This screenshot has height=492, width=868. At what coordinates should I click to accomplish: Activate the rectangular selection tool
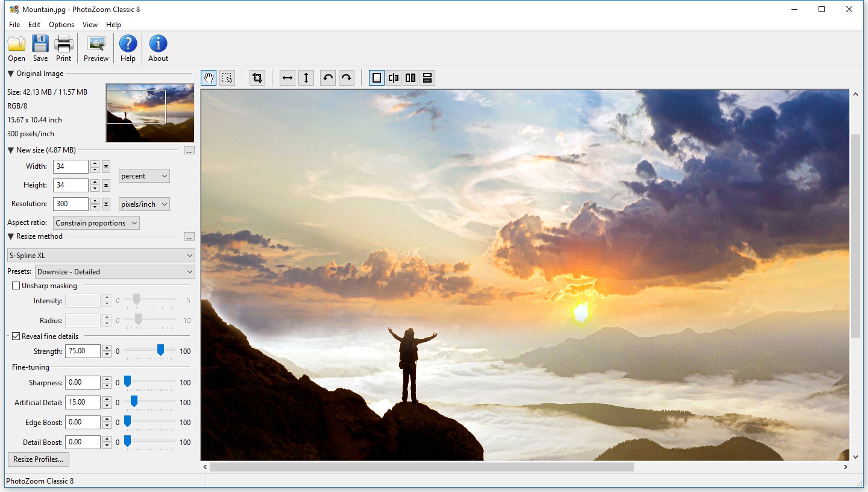point(227,77)
